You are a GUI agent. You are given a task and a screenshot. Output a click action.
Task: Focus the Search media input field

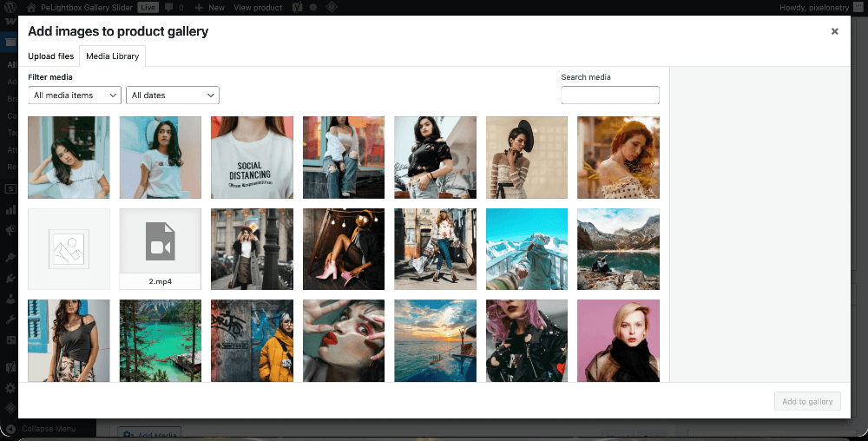[610, 95]
